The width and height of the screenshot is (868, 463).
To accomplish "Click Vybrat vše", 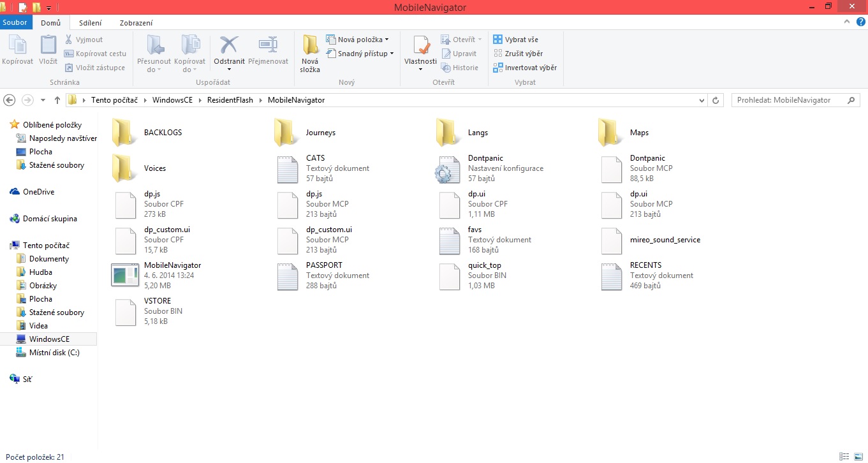I will tap(516, 40).
